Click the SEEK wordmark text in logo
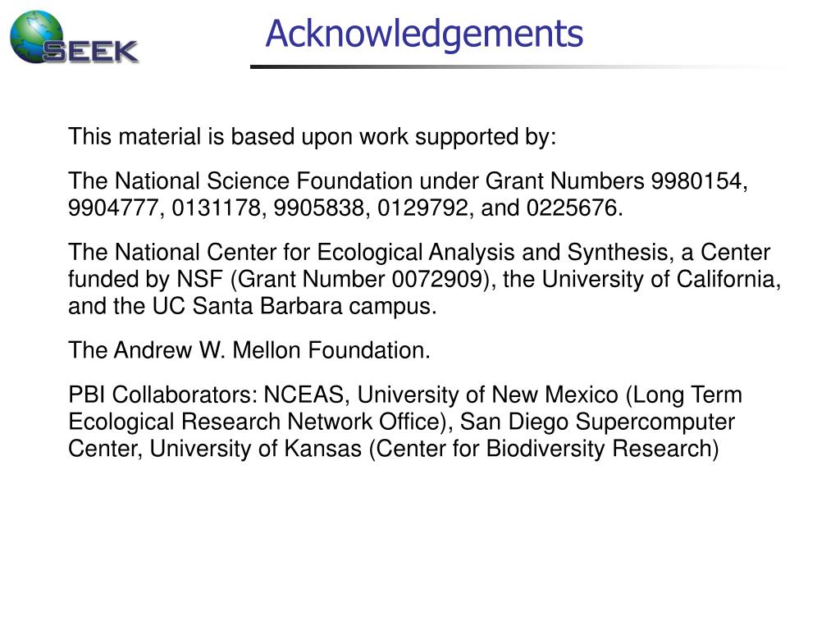Screen dimensions: 840x630 coord(90,52)
